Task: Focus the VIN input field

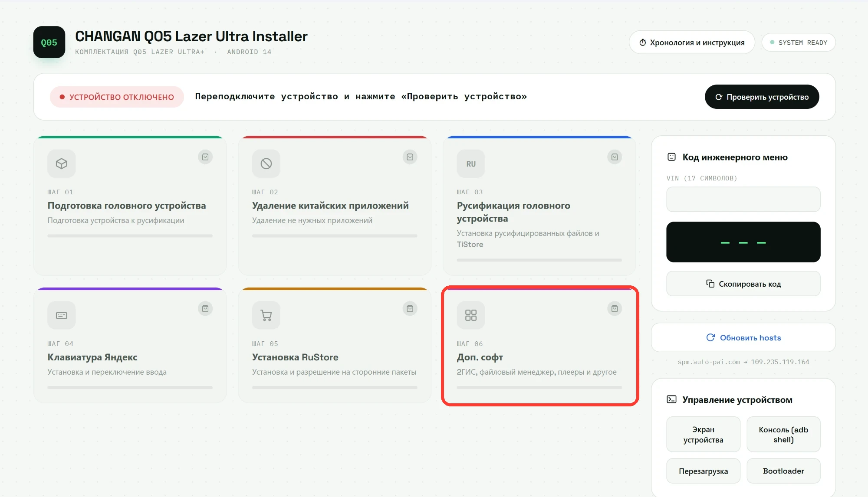Action: (743, 199)
